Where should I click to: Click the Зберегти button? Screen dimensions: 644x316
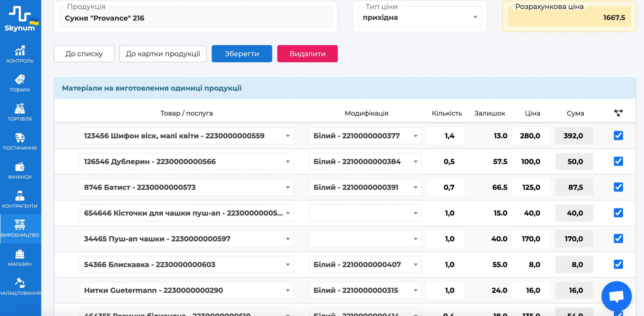pyautogui.click(x=241, y=54)
